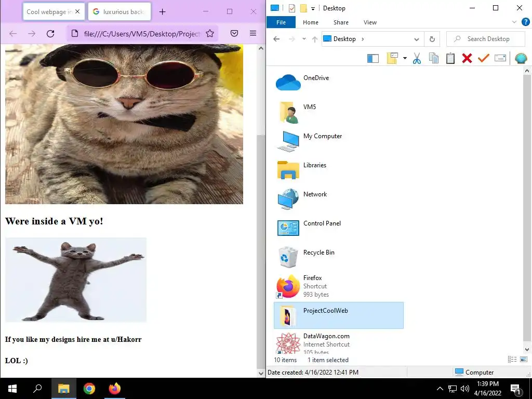Open the Home ribbon tab

(x=311, y=22)
